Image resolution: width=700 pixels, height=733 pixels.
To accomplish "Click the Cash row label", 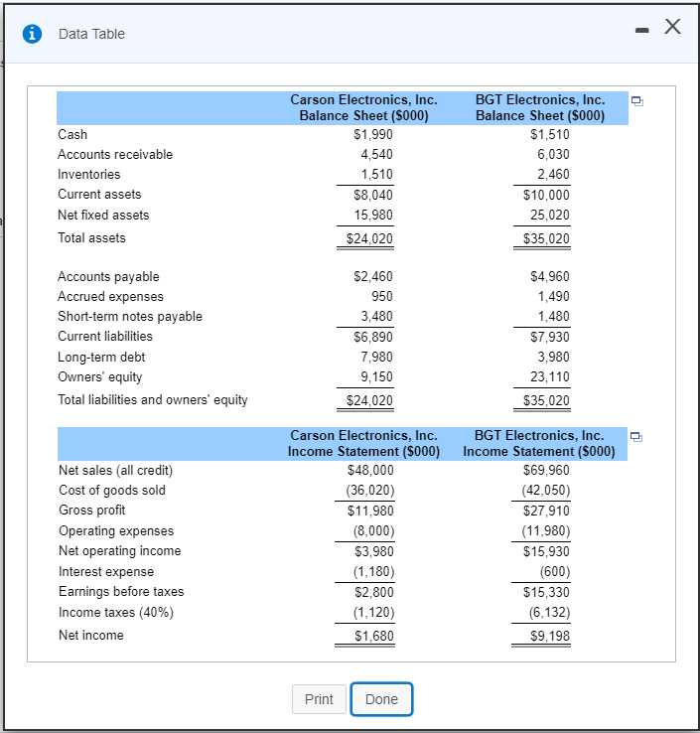I will [x=72, y=135].
